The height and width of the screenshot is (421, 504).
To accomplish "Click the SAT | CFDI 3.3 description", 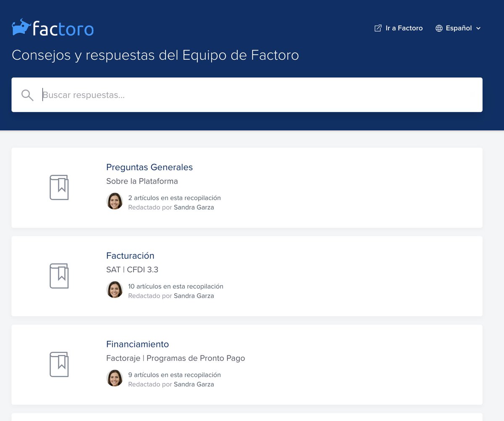I will (x=132, y=270).
